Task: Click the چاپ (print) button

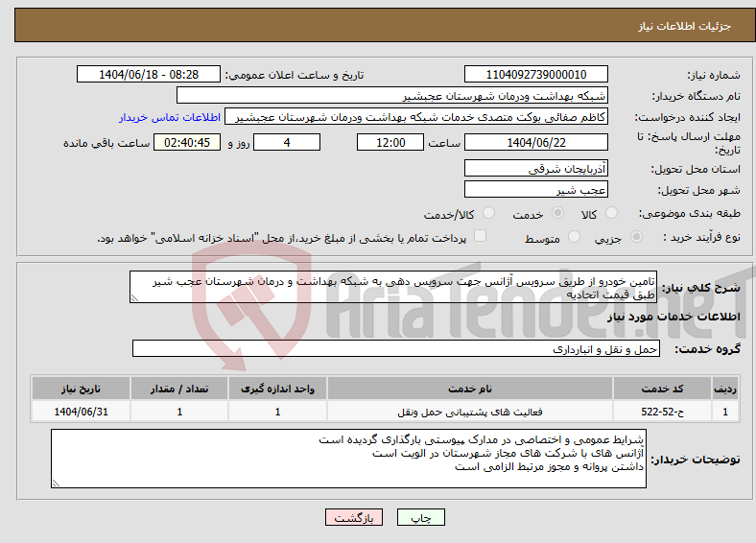Action: pyautogui.click(x=420, y=517)
